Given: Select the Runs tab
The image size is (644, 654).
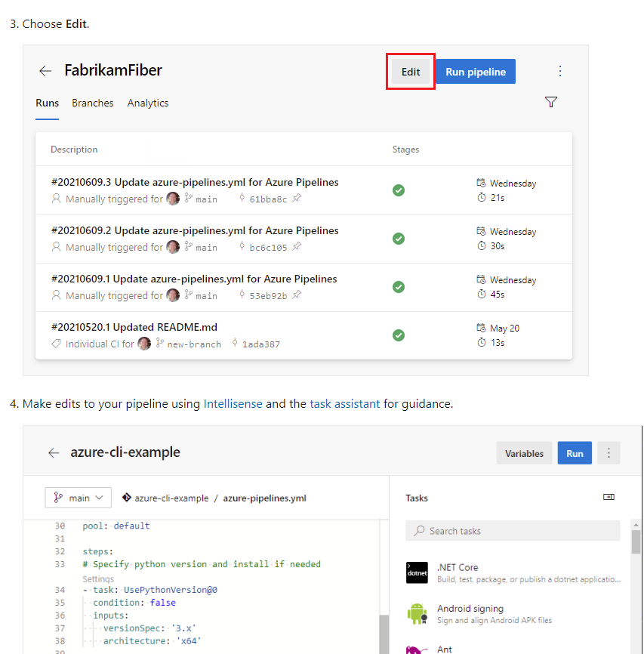Looking at the screenshot, I should (x=47, y=103).
